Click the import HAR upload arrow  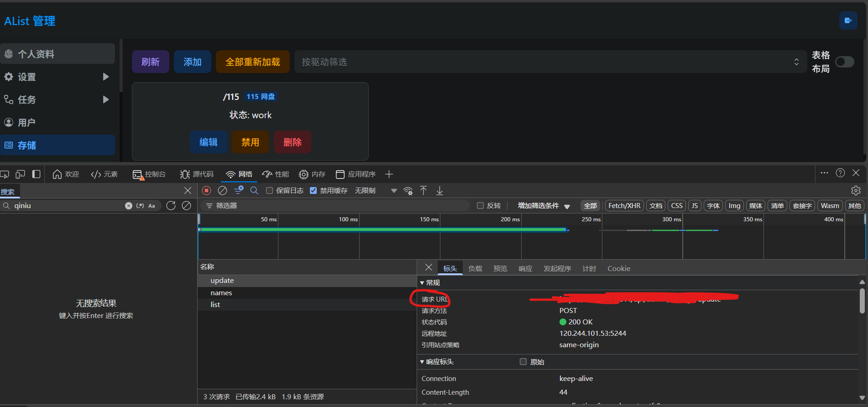click(x=424, y=191)
